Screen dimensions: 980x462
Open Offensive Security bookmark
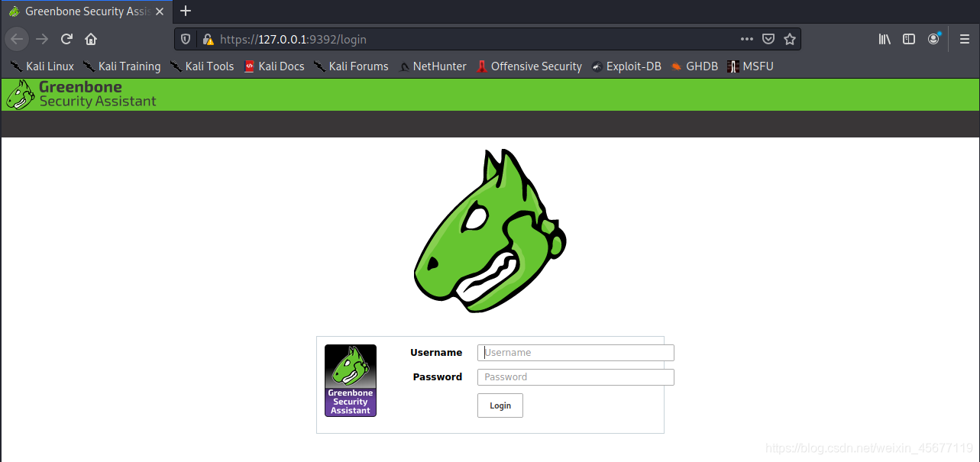529,66
